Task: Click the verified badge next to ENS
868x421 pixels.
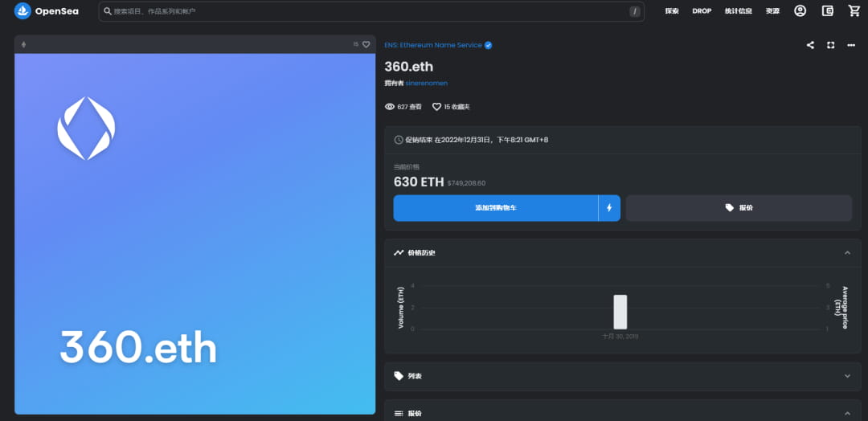Action: pyautogui.click(x=489, y=45)
